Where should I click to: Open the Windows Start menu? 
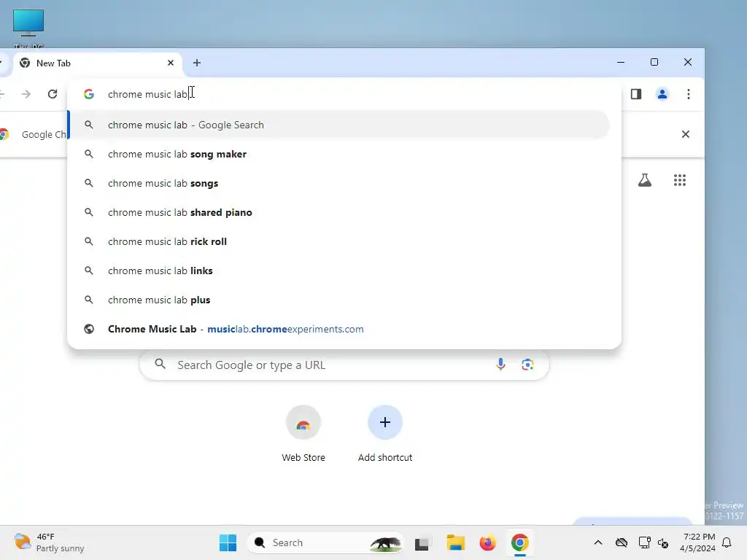pyautogui.click(x=228, y=542)
